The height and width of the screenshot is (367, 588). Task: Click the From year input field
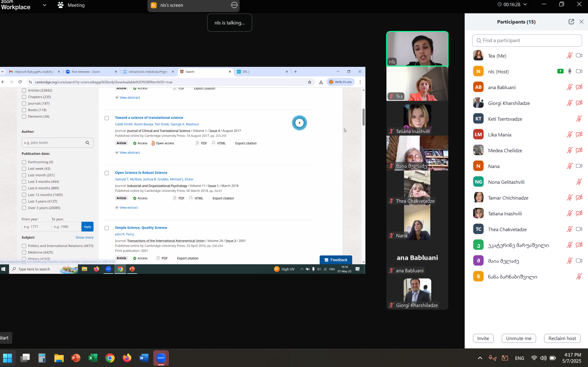pos(36,227)
